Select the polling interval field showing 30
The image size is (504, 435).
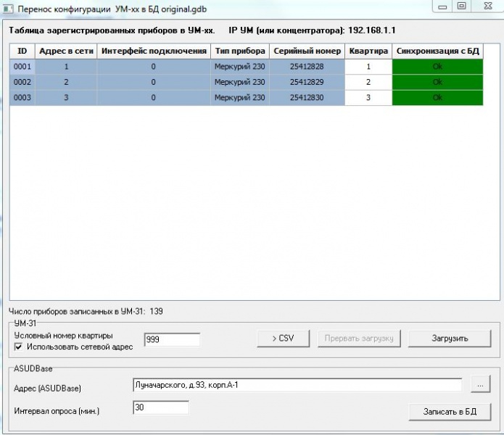click(161, 408)
